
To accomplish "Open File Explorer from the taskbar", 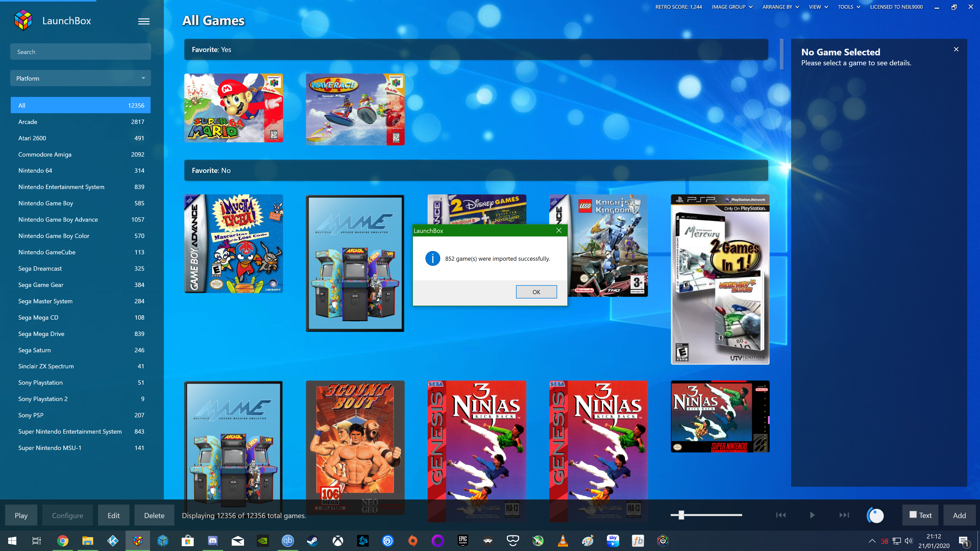I will (x=88, y=540).
